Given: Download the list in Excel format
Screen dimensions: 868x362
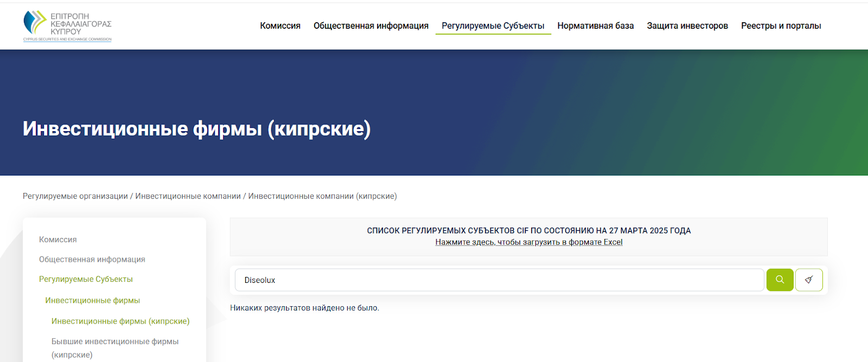Looking at the screenshot, I should [x=529, y=242].
